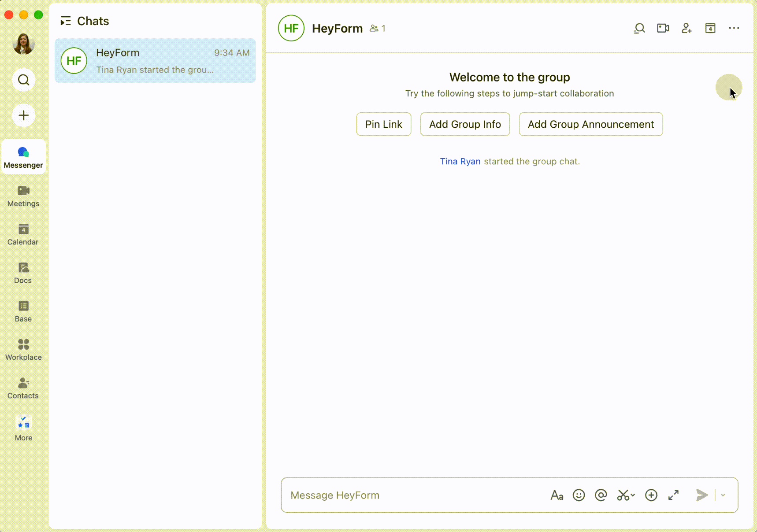
Task: Open the Workplace section
Action: (x=23, y=349)
